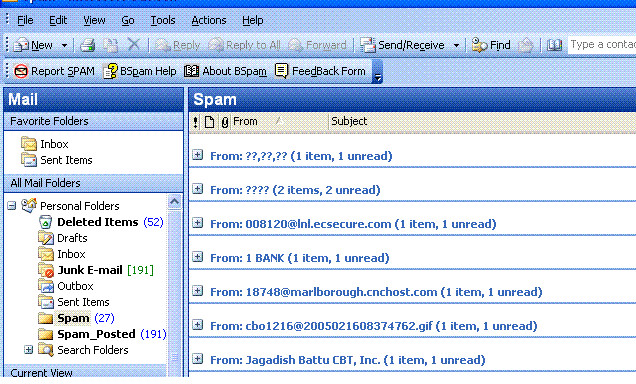Select the Spam folder

(x=76, y=318)
